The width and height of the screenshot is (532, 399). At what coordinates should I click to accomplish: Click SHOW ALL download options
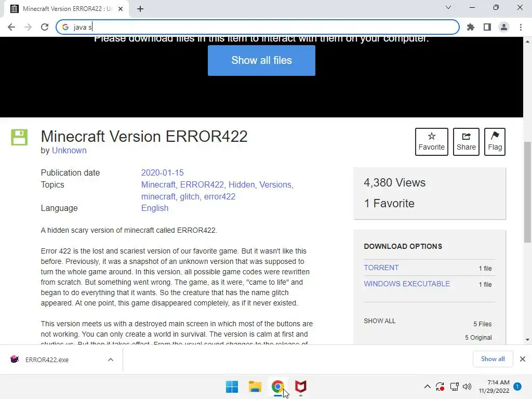click(380, 321)
